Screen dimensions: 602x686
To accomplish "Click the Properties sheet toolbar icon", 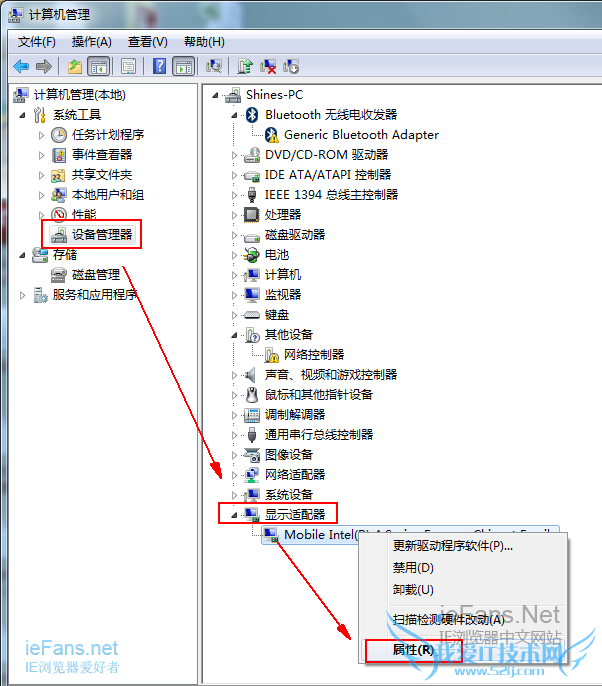I will point(128,66).
